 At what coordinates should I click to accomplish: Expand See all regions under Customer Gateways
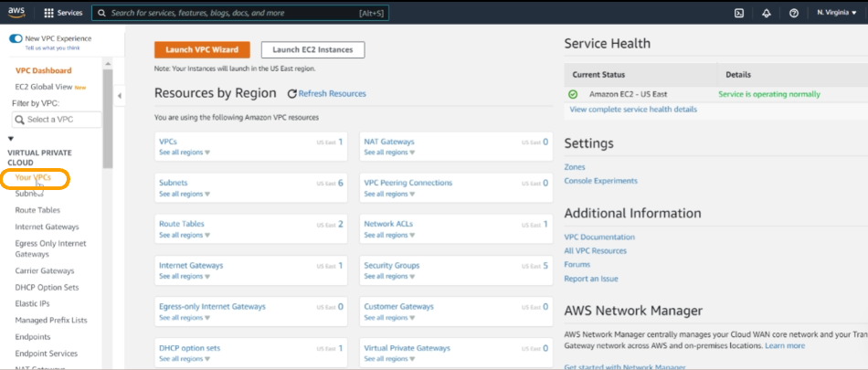pyautogui.click(x=389, y=317)
